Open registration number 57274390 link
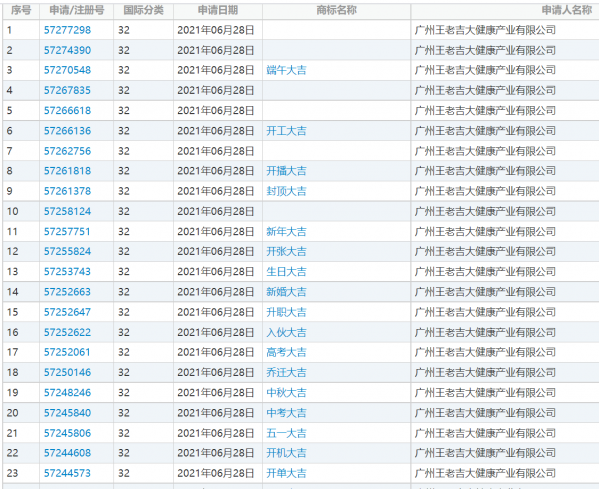 tap(67, 50)
